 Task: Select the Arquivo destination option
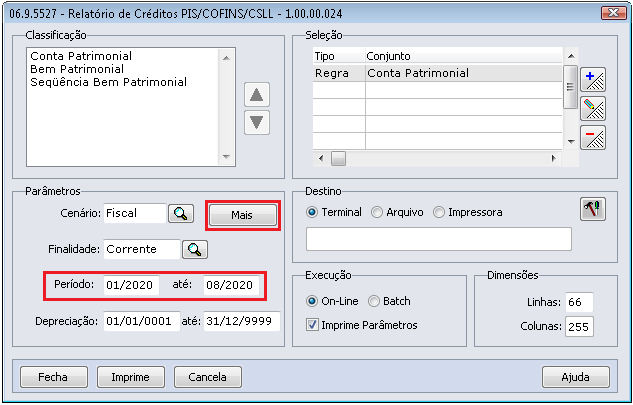tap(397, 212)
